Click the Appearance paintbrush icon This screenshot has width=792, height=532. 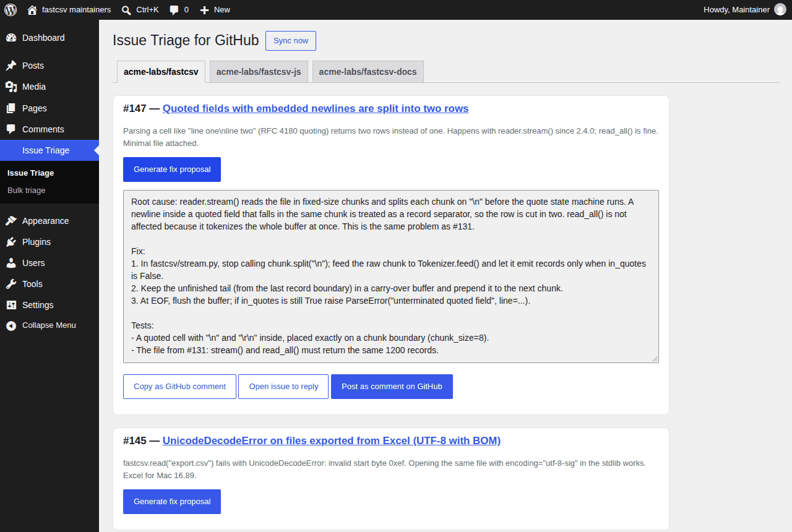coord(11,221)
